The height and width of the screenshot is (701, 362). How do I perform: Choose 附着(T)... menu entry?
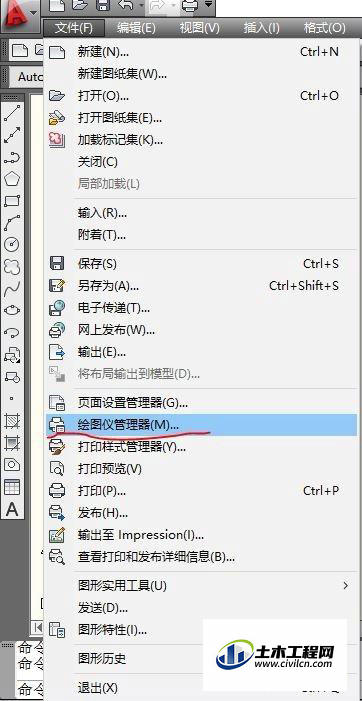(202, 234)
